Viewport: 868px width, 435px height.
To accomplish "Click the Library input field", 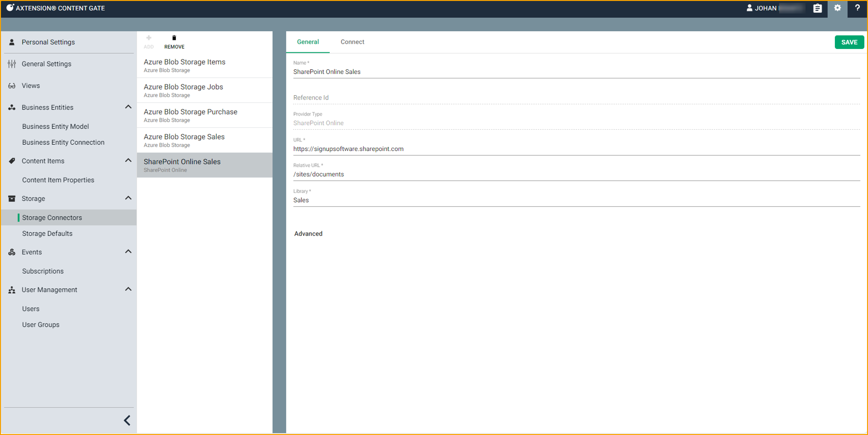I will 576,200.
